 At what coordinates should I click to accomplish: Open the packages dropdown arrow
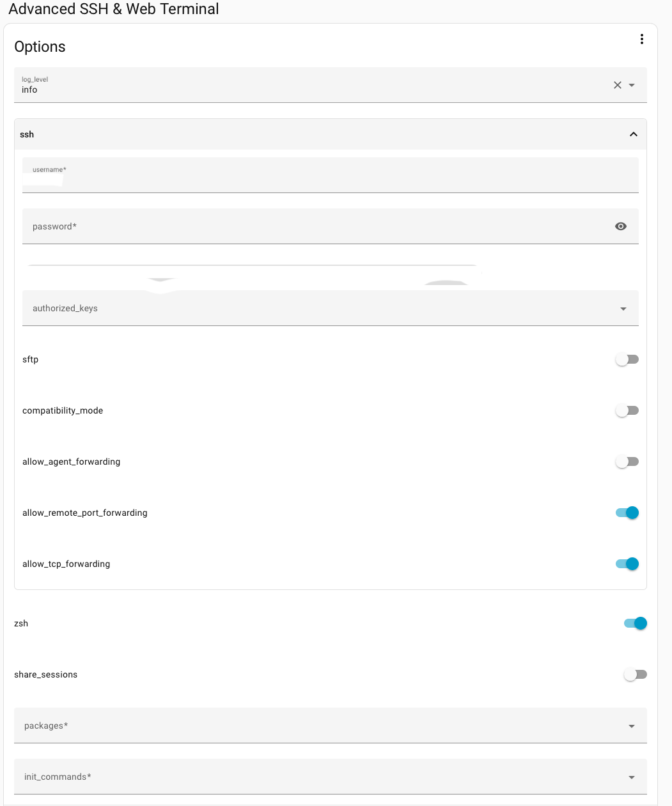pyautogui.click(x=632, y=726)
